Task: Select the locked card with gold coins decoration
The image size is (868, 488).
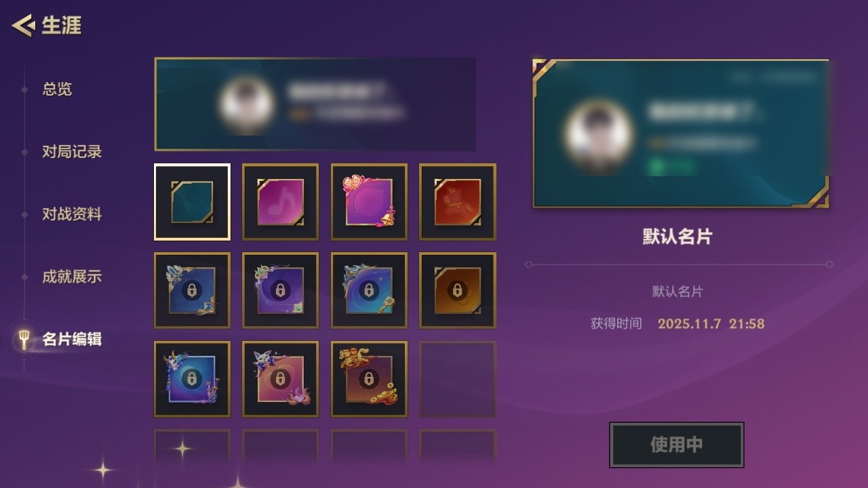Action: click(x=369, y=379)
